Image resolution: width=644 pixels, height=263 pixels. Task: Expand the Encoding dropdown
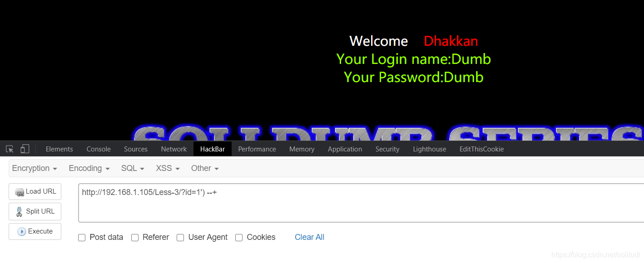(89, 168)
